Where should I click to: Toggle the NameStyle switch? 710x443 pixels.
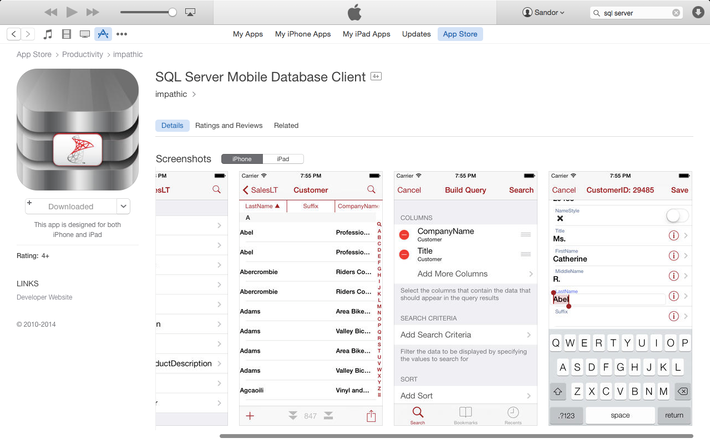click(677, 216)
